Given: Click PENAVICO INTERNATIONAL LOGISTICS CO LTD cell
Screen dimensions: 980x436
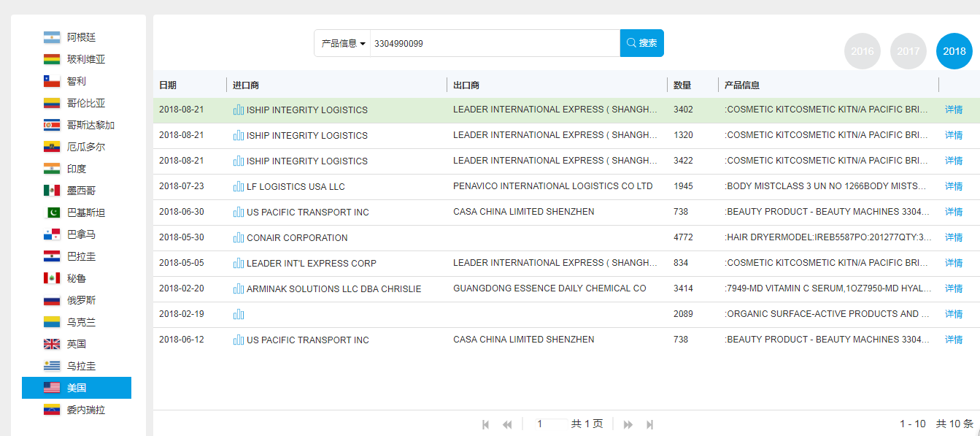Looking at the screenshot, I should tap(553, 186).
